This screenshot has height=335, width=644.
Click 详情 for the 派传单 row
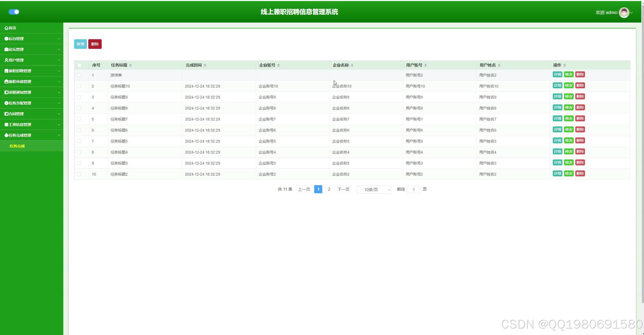557,75
